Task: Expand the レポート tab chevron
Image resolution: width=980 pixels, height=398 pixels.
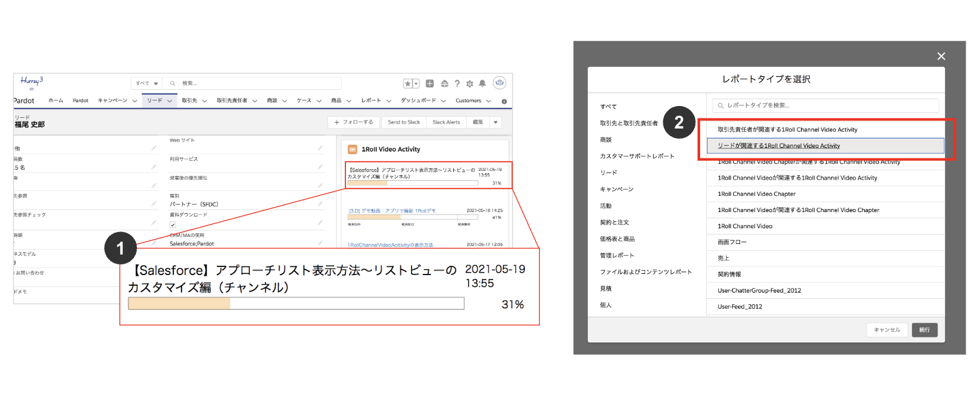Action: (389, 101)
